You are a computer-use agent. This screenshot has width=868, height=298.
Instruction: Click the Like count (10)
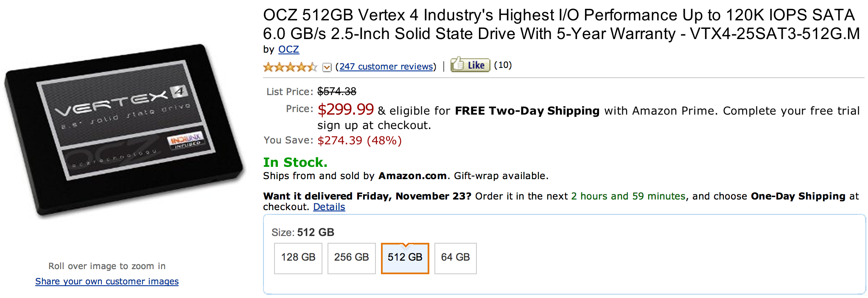point(503,65)
